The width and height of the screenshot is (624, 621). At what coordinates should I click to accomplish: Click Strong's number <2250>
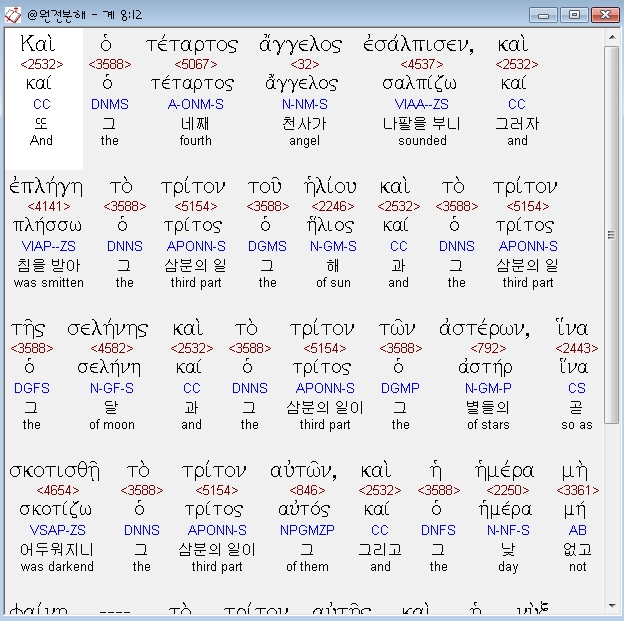[x=508, y=490]
